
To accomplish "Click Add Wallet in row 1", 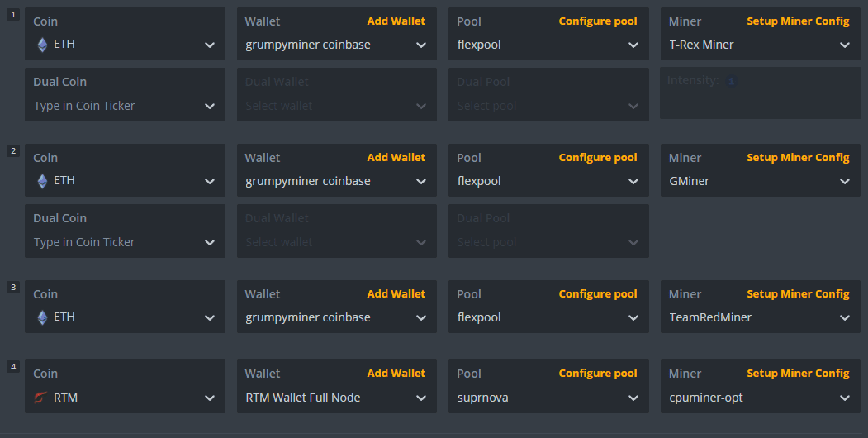I will [396, 21].
